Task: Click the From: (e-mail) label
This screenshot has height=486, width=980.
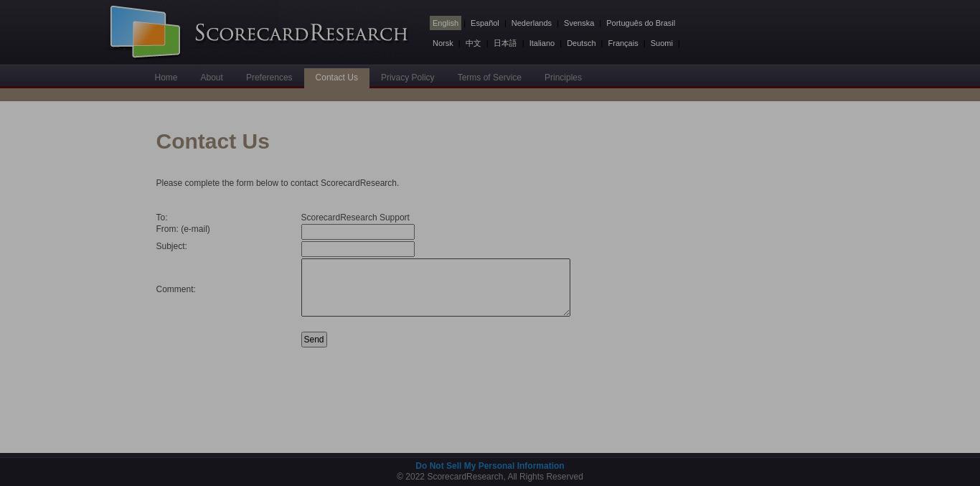Action: coord(183,229)
